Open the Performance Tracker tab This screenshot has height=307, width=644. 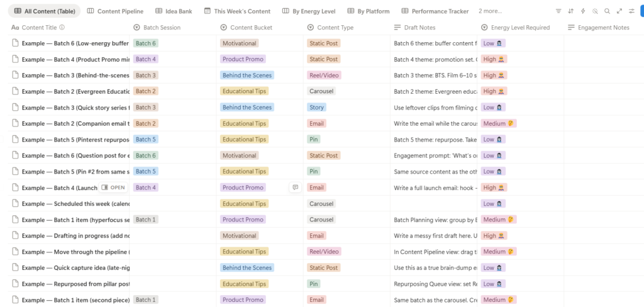pos(435,11)
